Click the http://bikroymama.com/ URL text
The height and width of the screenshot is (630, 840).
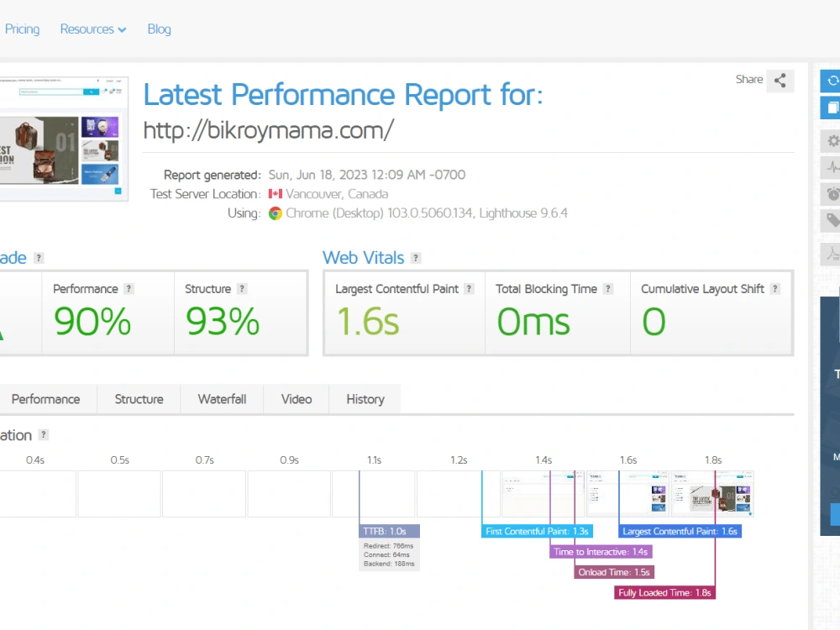pyautogui.click(x=269, y=130)
